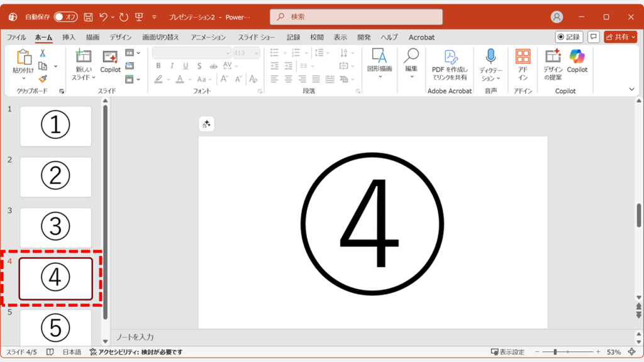
Task: Collapse the ribbon using the chevron
Action: (x=632, y=89)
